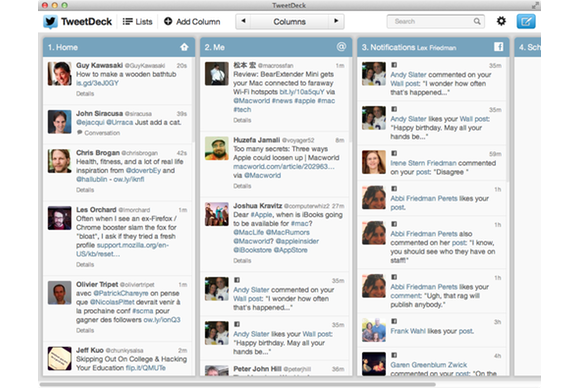This screenshot has width=580, height=388.
Task: Open Frank Wahl's avatar
Action: point(374,330)
